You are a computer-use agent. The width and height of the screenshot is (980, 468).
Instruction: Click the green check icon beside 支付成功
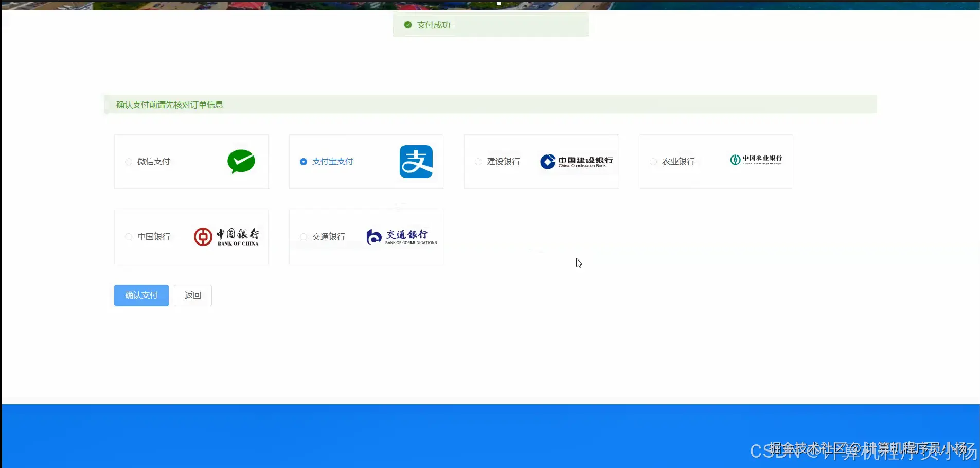tap(408, 25)
